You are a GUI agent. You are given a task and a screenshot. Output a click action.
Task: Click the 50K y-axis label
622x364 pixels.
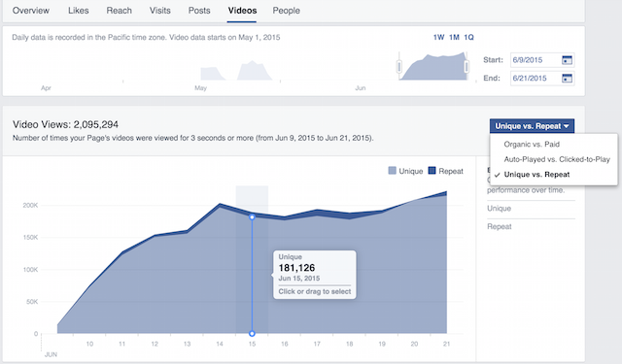tap(32, 302)
